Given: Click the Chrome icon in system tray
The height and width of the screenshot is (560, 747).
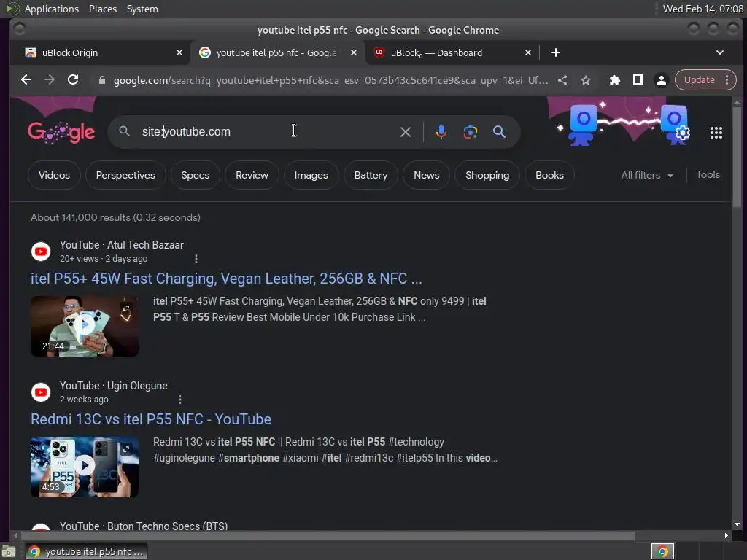Looking at the screenshot, I should click(662, 551).
